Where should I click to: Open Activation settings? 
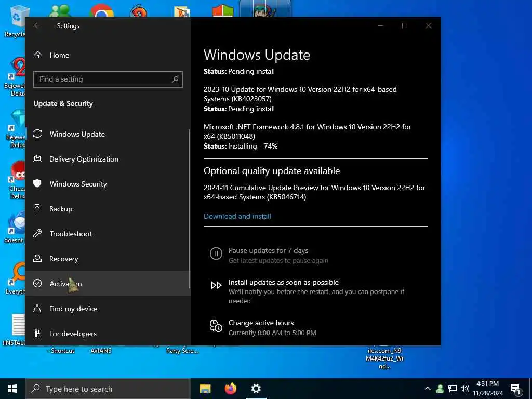[108, 283]
